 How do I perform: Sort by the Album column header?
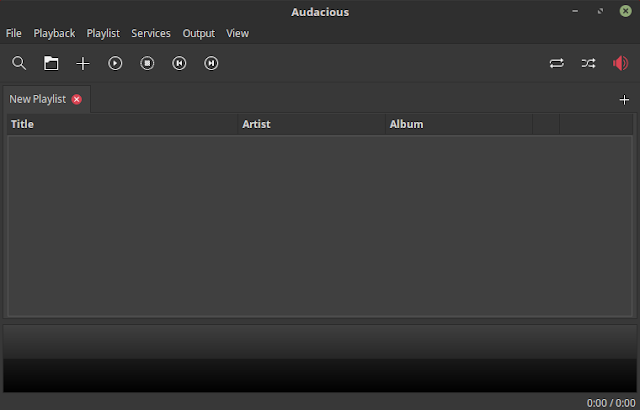pos(459,124)
